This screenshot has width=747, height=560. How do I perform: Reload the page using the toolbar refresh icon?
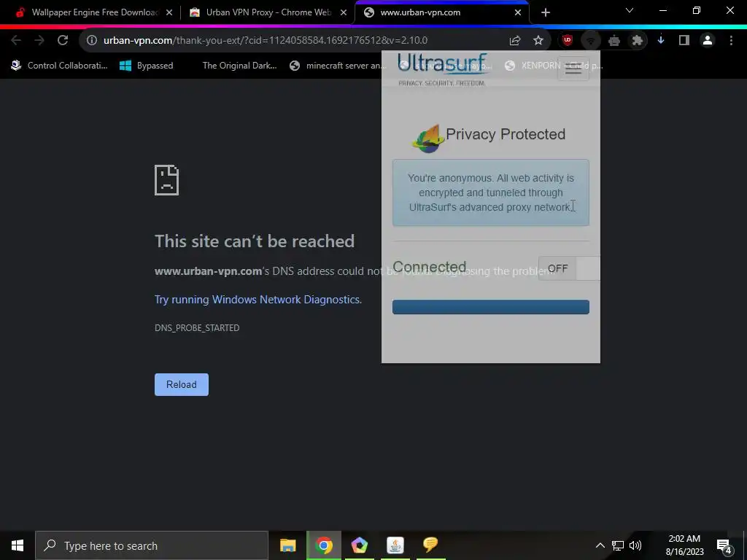tap(63, 41)
